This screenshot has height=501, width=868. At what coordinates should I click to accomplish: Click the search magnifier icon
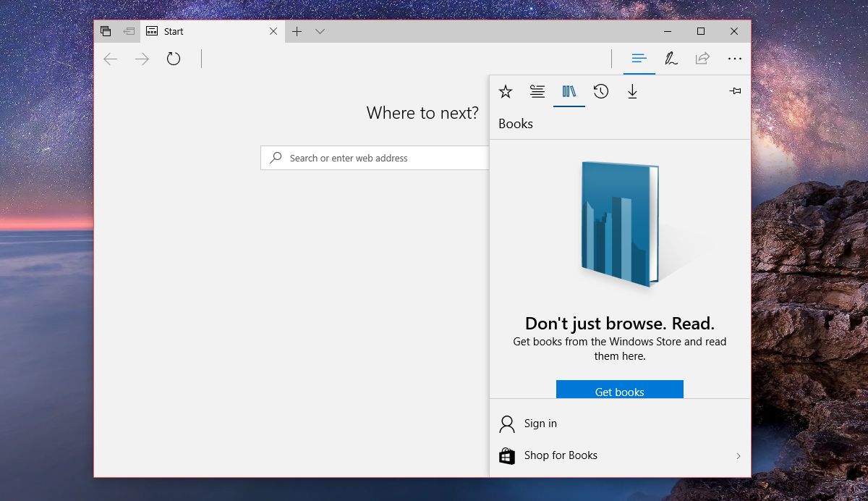pos(276,158)
